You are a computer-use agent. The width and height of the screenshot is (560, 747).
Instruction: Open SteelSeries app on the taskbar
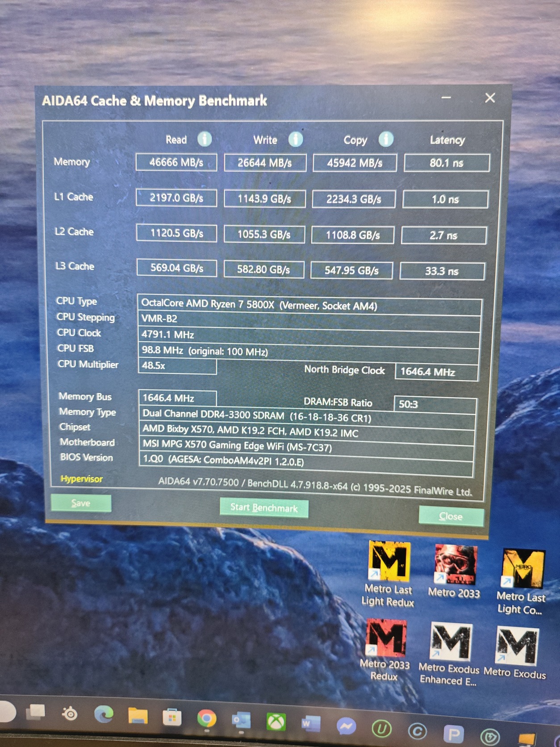click(x=70, y=714)
